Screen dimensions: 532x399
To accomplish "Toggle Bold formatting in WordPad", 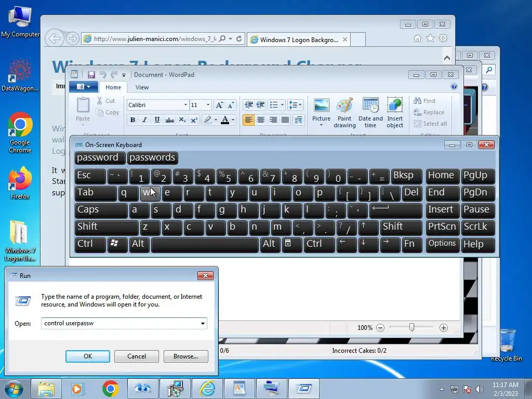I will [x=132, y=120].
